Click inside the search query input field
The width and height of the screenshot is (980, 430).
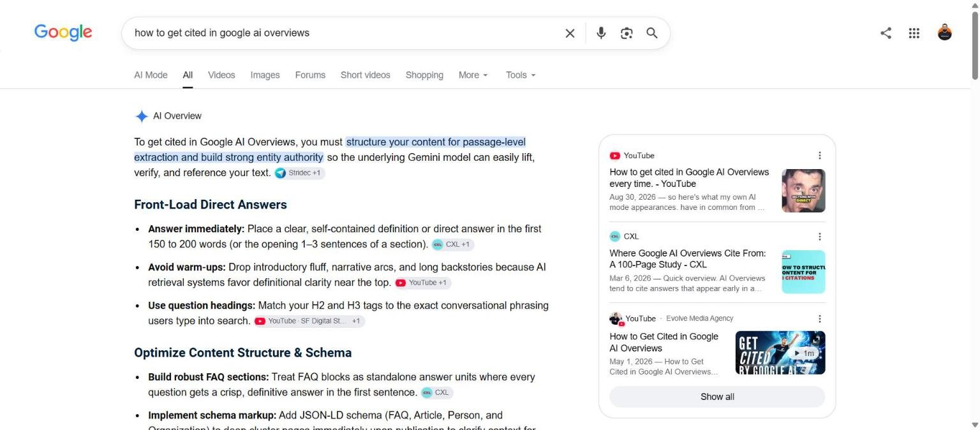[345, 33]
